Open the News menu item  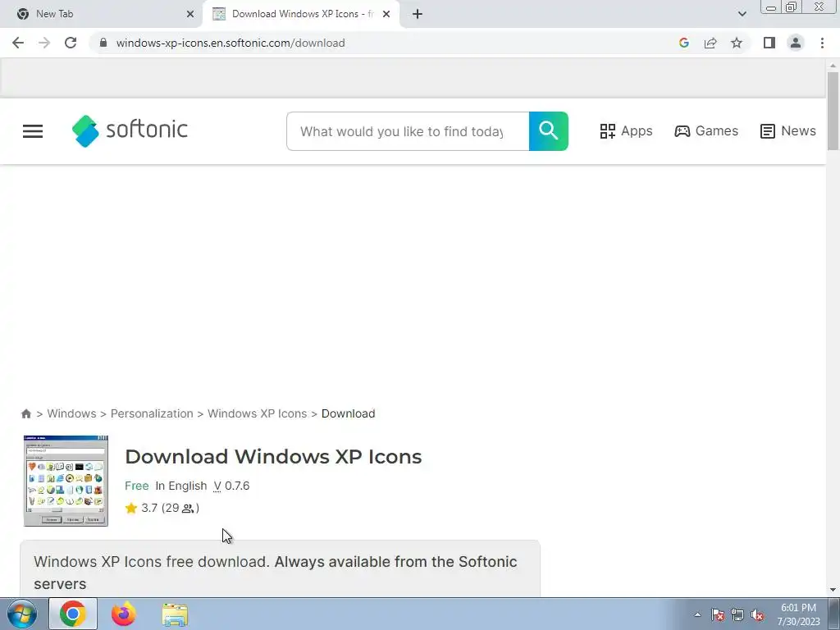click(x=788, y=130)
